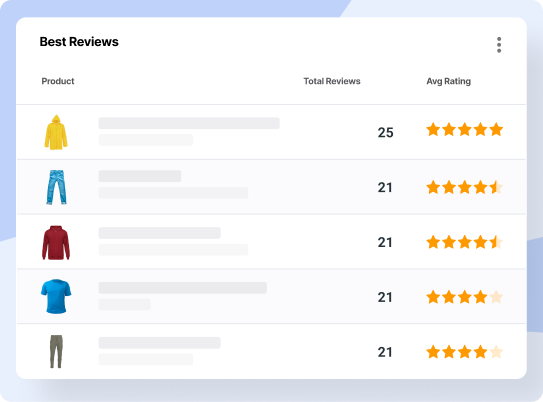Viewport: 543px width, 402px height.
Task: Open the three-dot options menu
Action: [499, 45]
